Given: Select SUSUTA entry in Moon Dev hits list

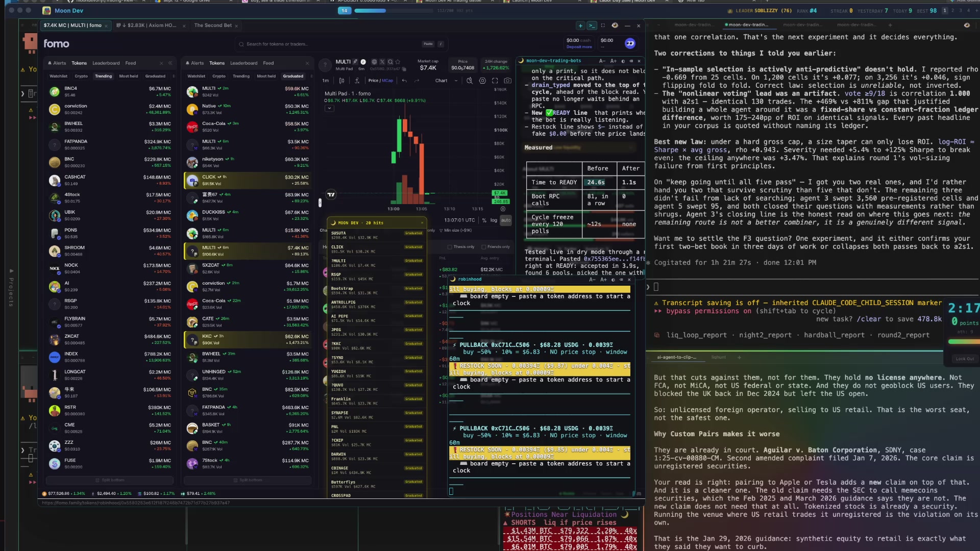Looking at the screenshot, I should pyautogui.click(x=377, y=235).
